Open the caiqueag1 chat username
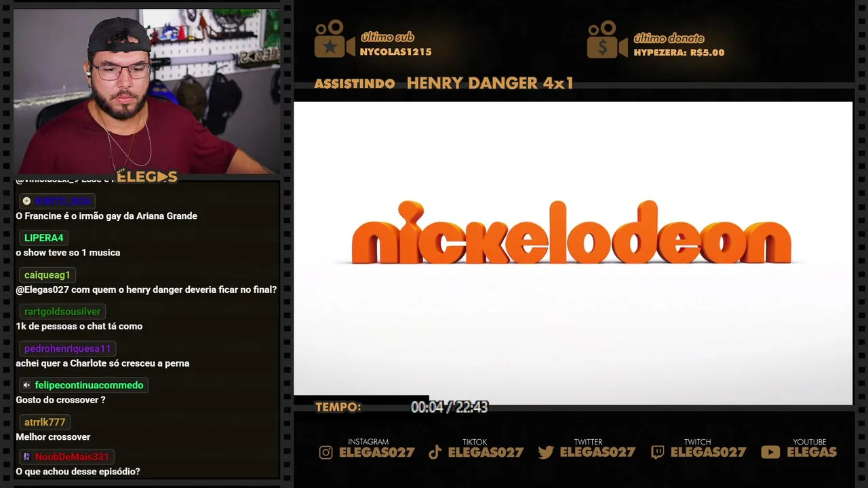 tap(47, 274)
